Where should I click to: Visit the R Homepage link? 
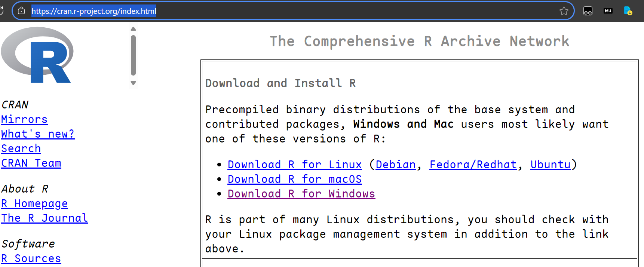pyautogui.click(x=34, y=203)
